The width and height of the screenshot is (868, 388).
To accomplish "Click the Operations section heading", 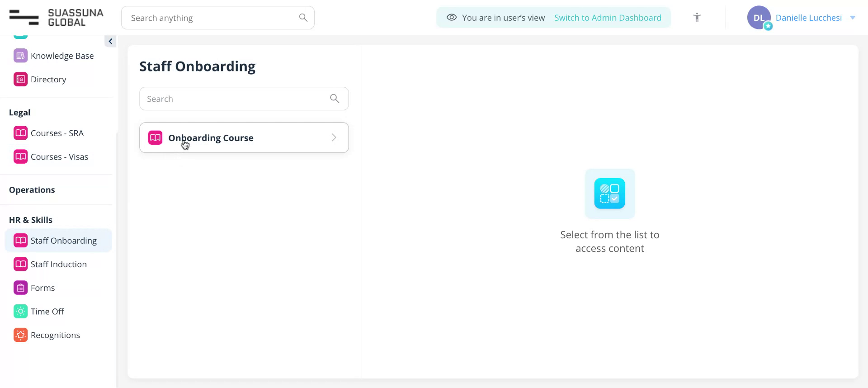I will (32, 189).
